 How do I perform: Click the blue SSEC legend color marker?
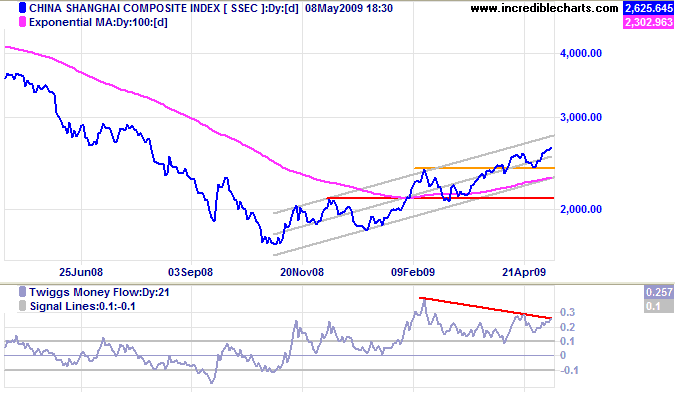tap(22, 8)
